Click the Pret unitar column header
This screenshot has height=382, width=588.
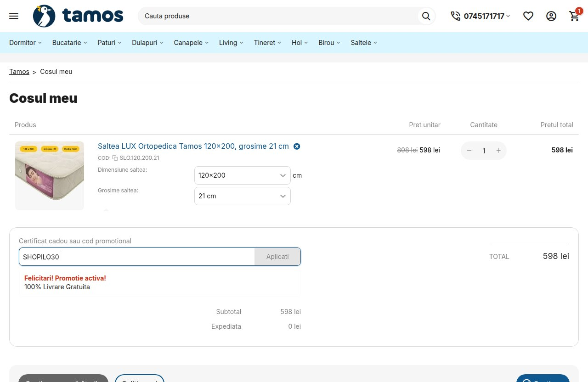point(425,125)
